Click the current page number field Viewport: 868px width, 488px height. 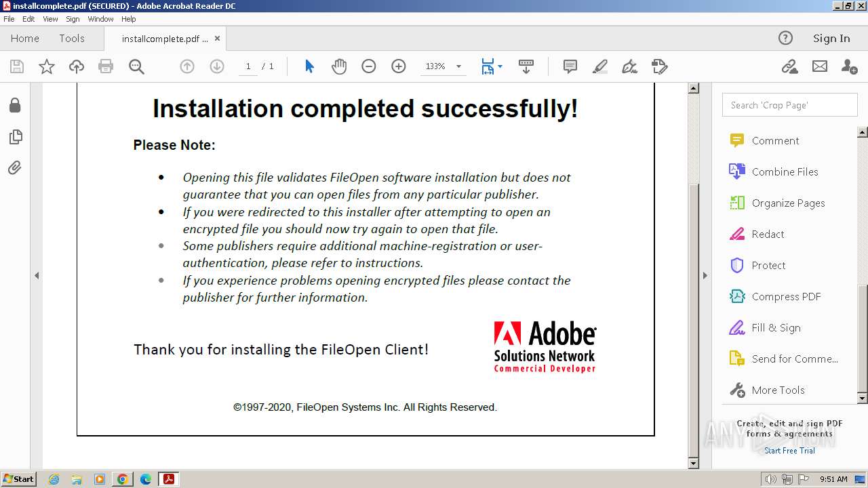click(248, 66)
